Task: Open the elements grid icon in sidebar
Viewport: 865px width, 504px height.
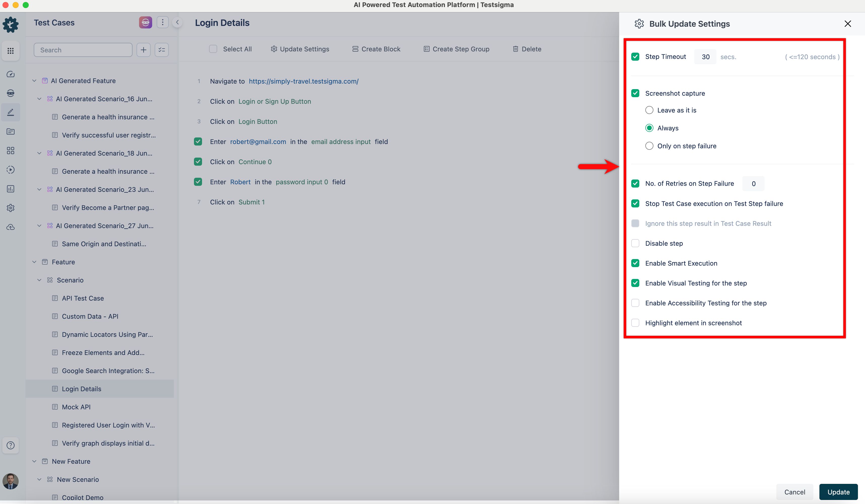Action: point(11,150)
